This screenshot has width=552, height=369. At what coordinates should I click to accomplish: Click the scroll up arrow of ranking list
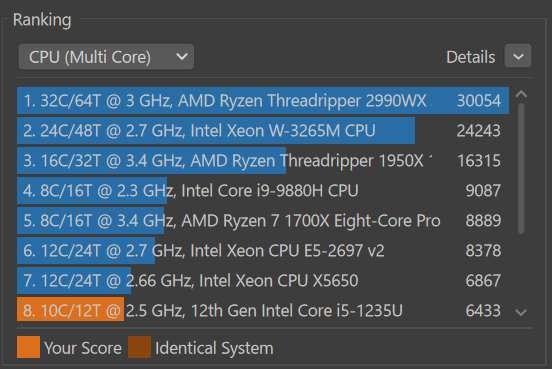coord(521,94)
